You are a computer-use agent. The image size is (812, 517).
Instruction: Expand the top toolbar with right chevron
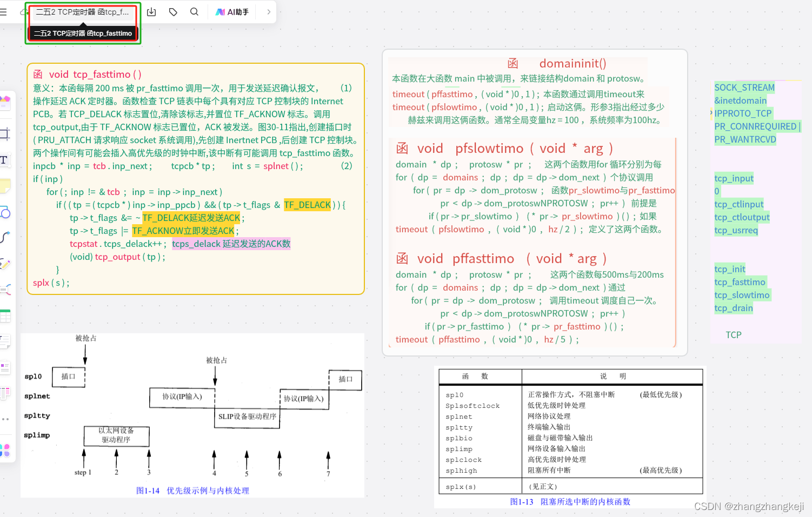click(x=269, y=12)
